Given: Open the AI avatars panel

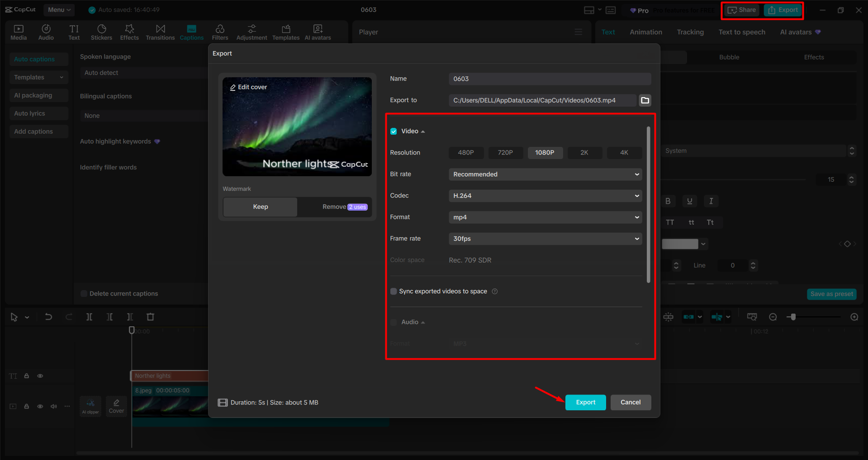Looking at the screenshot, I should tap(317, 32).
